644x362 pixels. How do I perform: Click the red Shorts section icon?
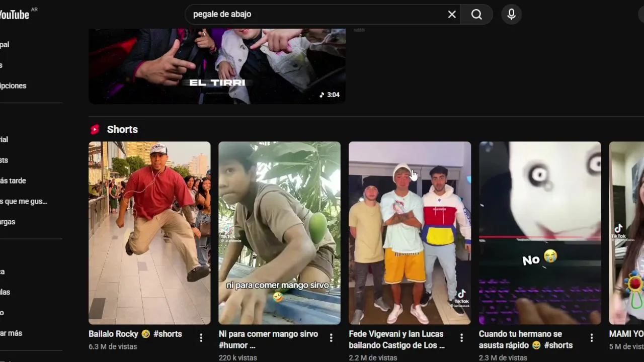95,130
